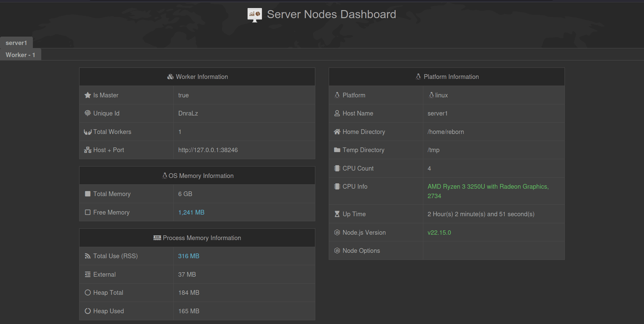Click the Up Time value text
Image resolution: width=644 pixels, height=324 pixels.
(481, 214)
